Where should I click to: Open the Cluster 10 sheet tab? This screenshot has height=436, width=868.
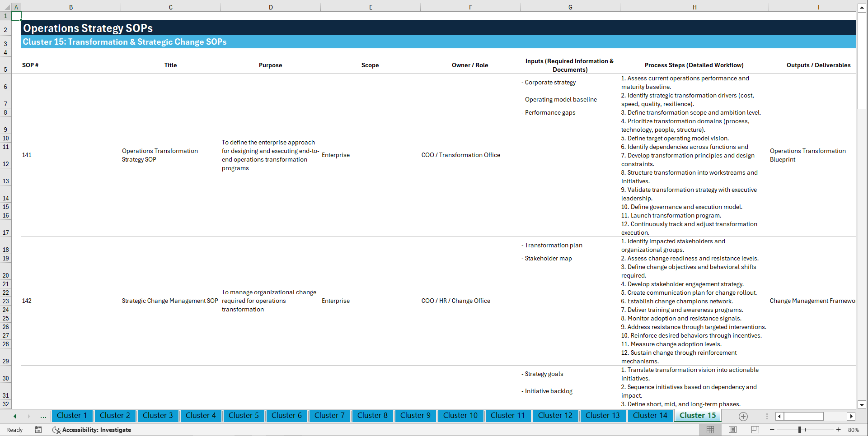click(x=460, y=416)
